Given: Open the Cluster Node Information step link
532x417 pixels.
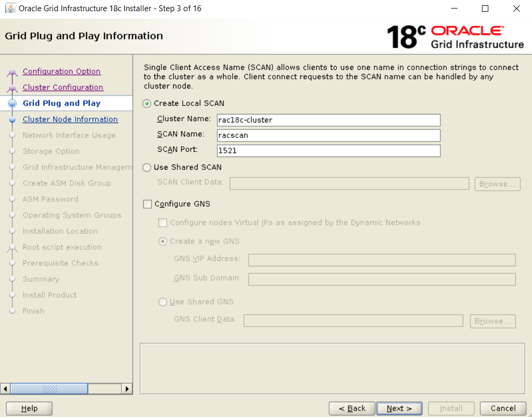Looking at the screenshot, I should click(70, 119).
